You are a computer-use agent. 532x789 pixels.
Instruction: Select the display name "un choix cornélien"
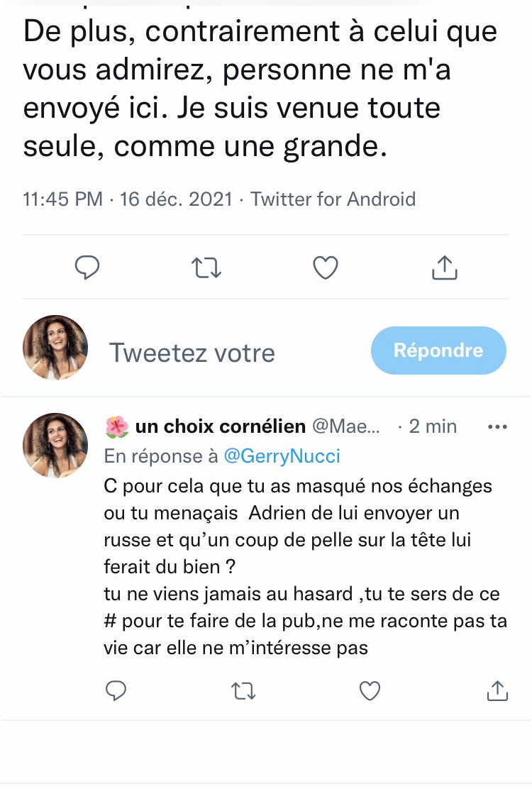click(220, 426)
